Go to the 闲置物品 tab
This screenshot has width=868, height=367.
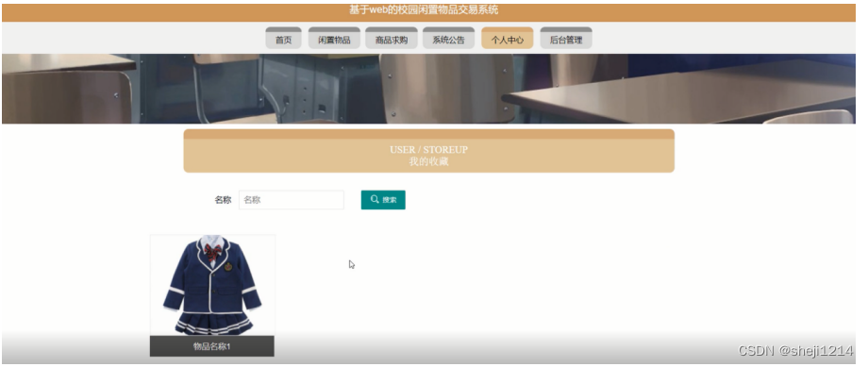(334, 38)
